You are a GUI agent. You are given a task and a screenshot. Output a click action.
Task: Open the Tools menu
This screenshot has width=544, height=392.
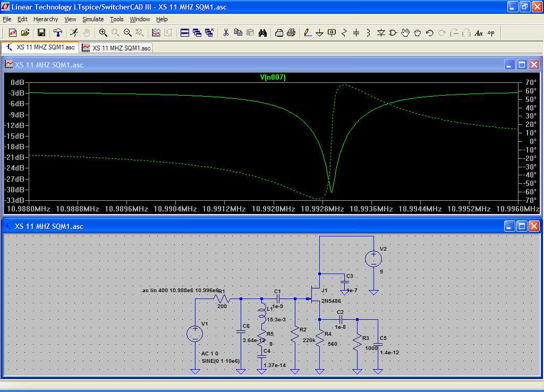pyautogui.click(x=117, y=19)
